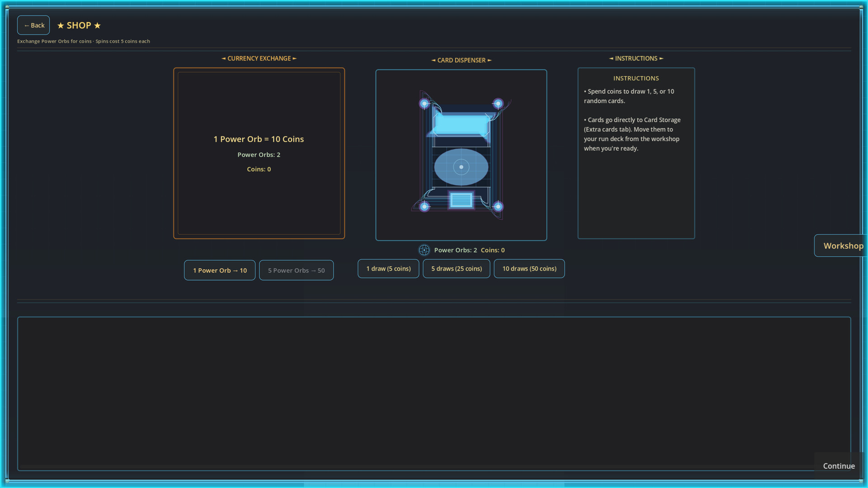Click the bottom-left glowing orb on the card
The width and height of the screenshot is (868, 488).
tap(424, 207)
